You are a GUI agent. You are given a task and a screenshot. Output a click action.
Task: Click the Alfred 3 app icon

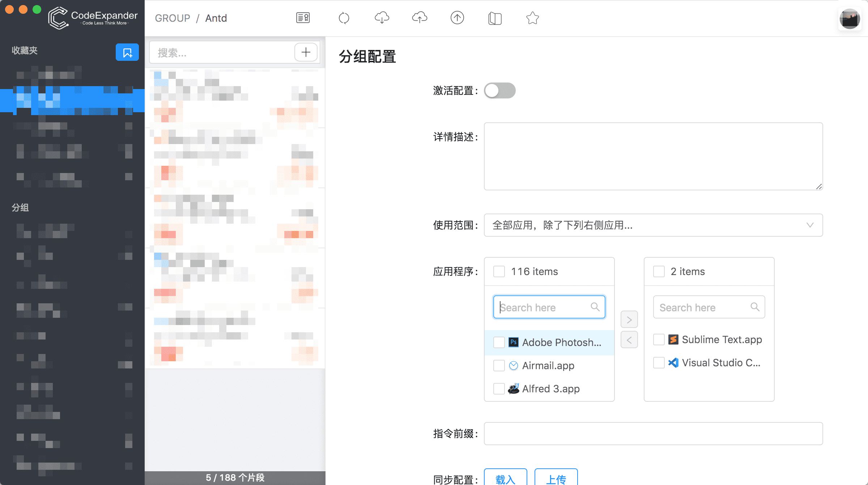tap(514, 389)
